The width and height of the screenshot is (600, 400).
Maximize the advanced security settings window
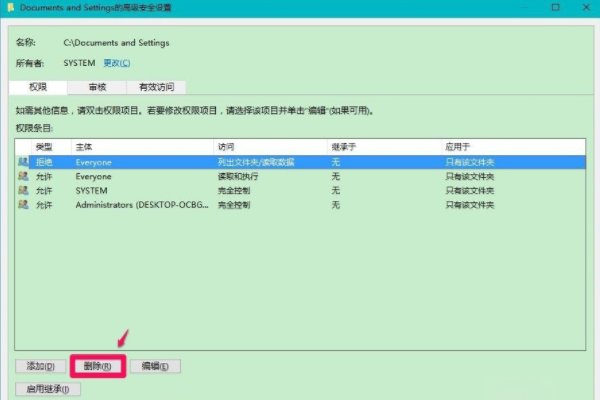(x=556, y=7)
